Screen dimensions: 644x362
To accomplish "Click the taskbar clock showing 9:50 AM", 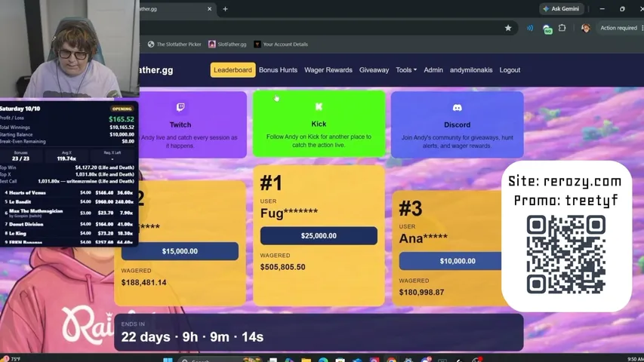I will click(x=635, y=360).
